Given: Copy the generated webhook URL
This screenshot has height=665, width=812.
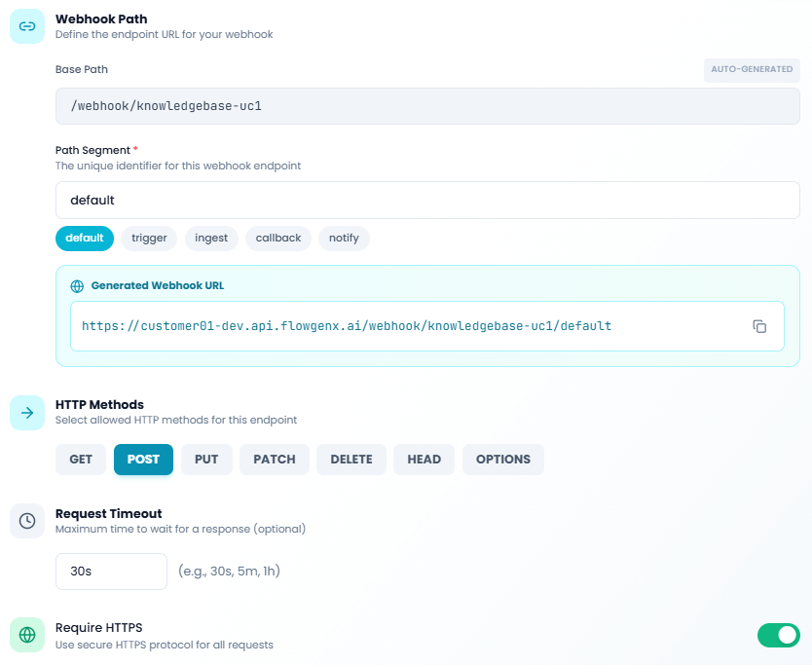Looking at the screenshot, I should [x=759, y=326].
